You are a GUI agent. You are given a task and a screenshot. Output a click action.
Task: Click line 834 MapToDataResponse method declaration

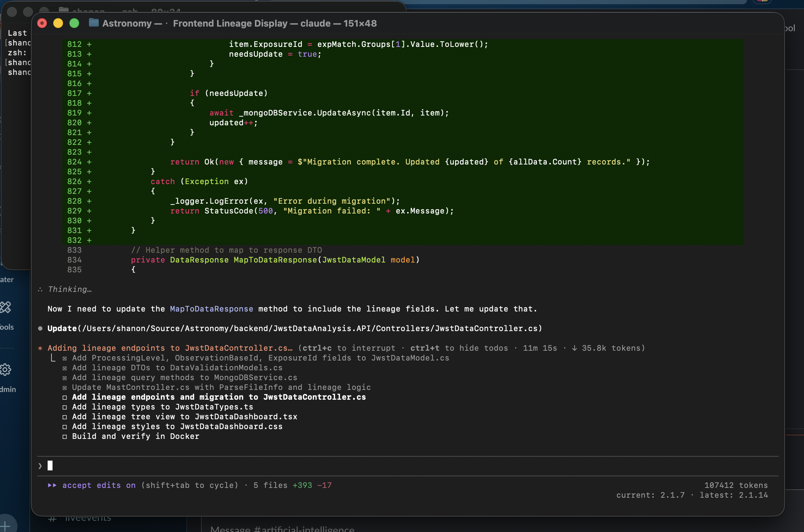pyautogui.click(x=275, y=260)
